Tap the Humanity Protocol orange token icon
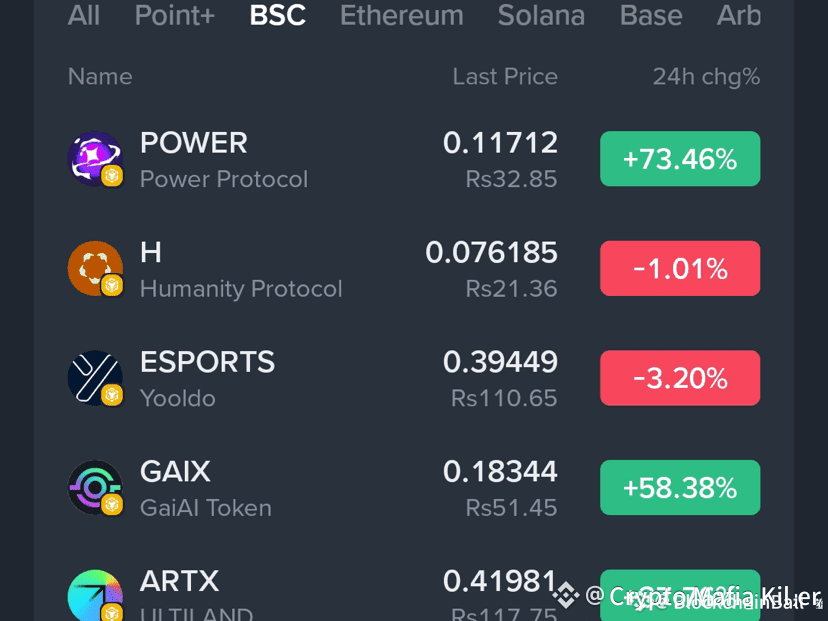Viewport: 828px width, 621px height. (95, 268)
